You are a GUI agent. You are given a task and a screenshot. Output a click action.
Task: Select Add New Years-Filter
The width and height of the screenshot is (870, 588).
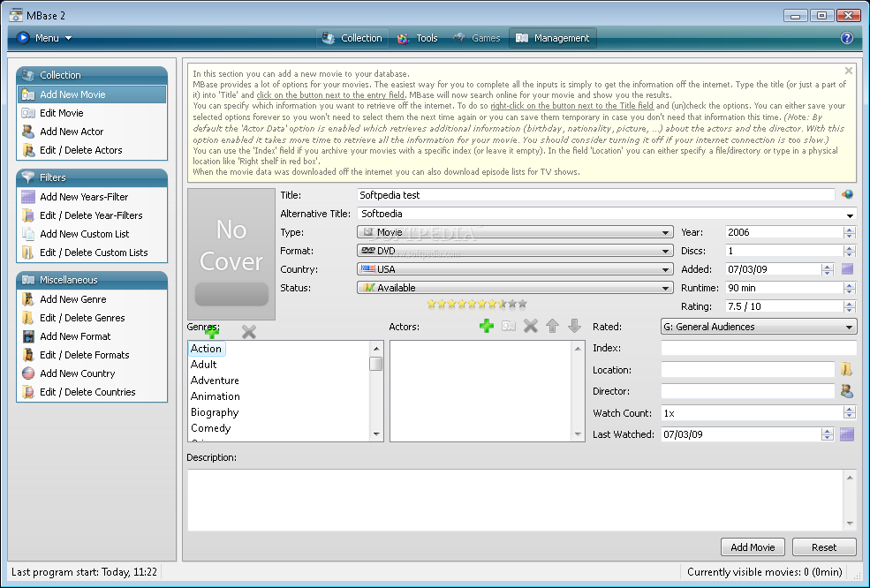click(x=92, y=197)
